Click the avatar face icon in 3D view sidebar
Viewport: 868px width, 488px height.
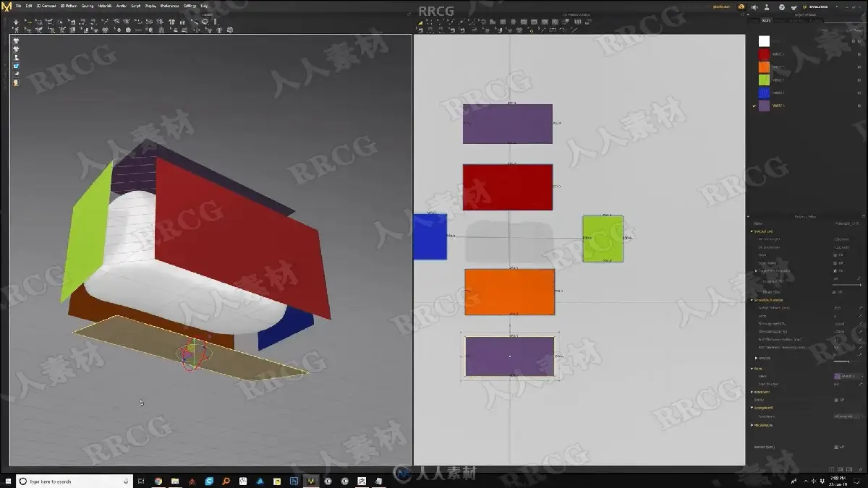pyautogui.click(x=16, y=82)
